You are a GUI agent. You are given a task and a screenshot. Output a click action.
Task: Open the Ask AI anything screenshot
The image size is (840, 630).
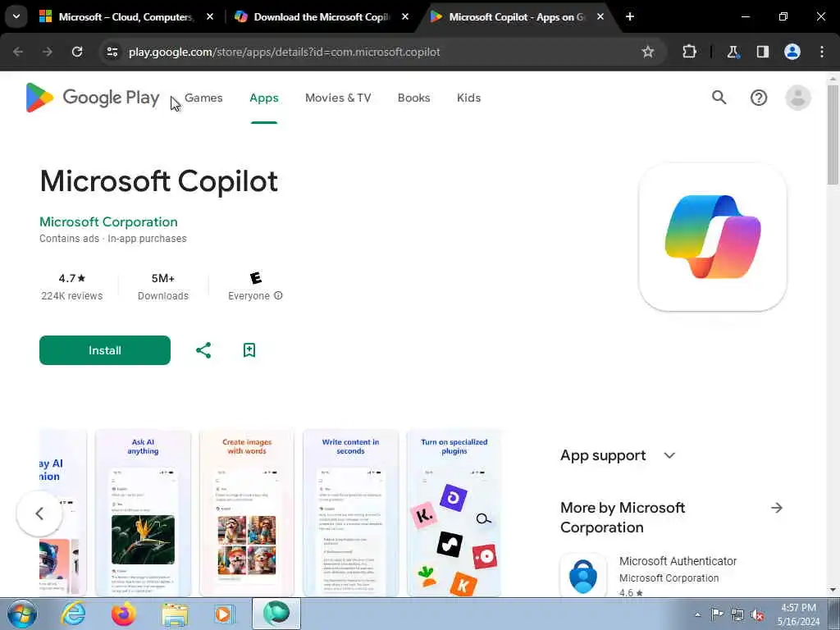[143, 514]
